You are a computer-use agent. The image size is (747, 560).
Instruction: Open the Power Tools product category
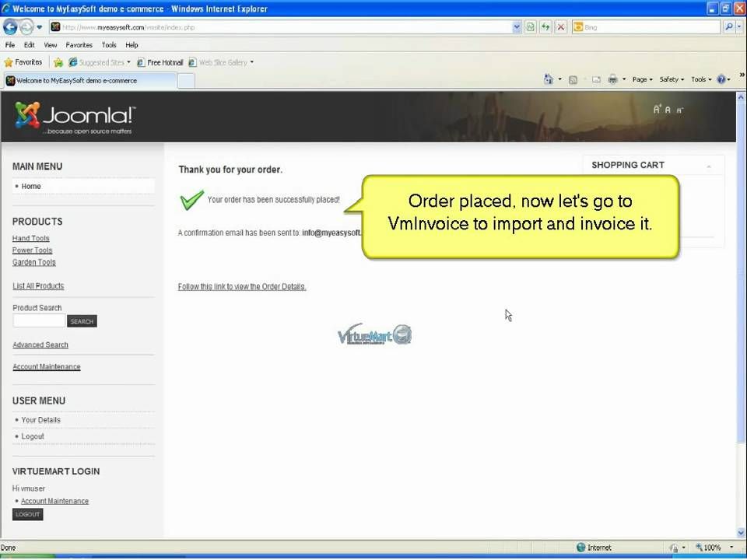(x=33, y=250)
